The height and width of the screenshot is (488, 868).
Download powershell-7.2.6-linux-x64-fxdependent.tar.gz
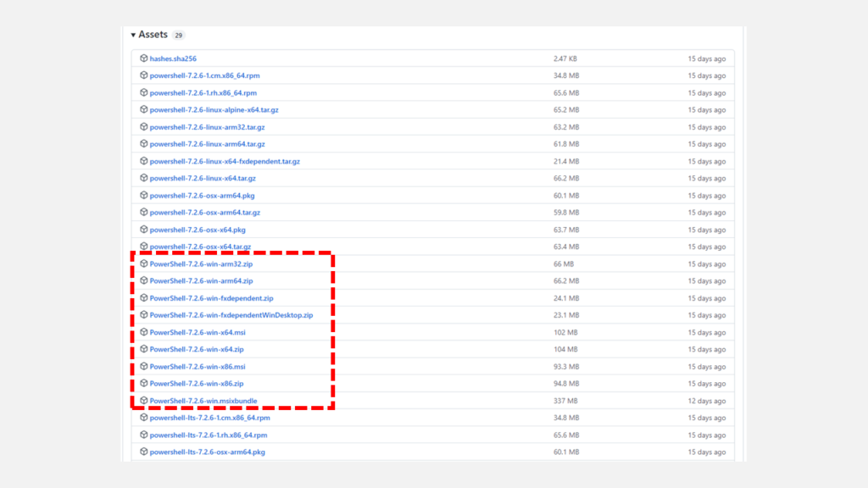pos(225,162)
